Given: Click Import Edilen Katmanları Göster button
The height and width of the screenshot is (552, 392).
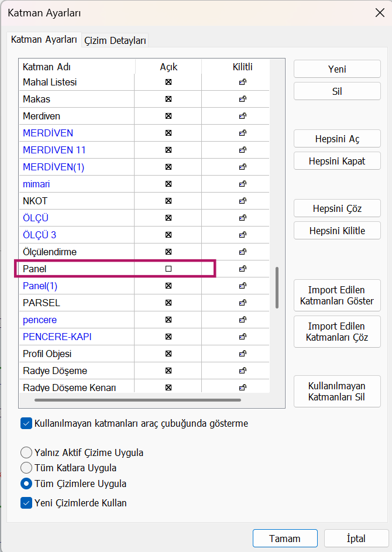Looking at the screenshot, I should (337, 296).
